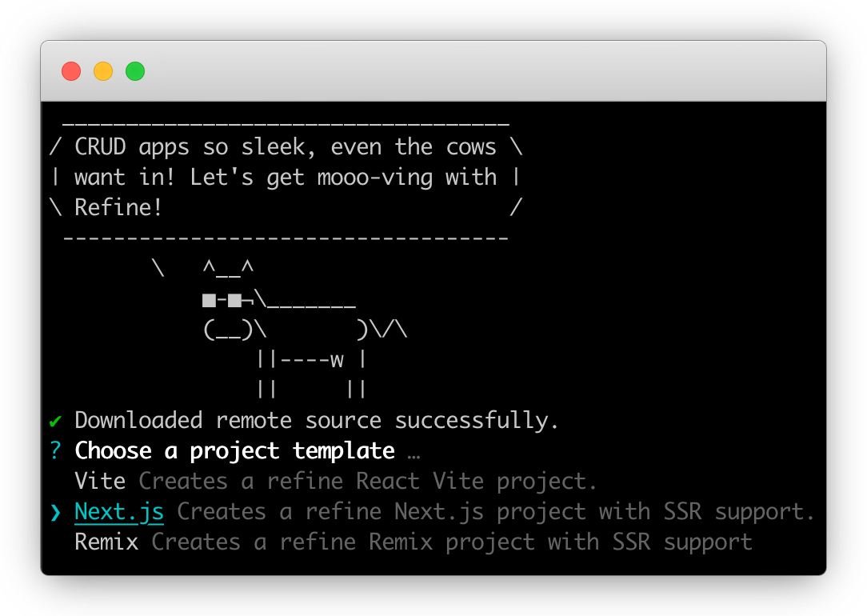
Task: Click the red close button
Action: point(70,71)
